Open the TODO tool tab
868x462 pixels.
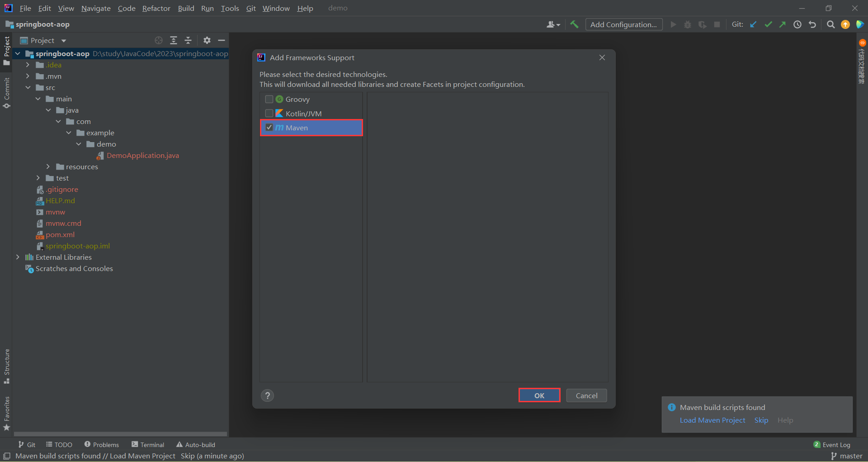point(59,445)
